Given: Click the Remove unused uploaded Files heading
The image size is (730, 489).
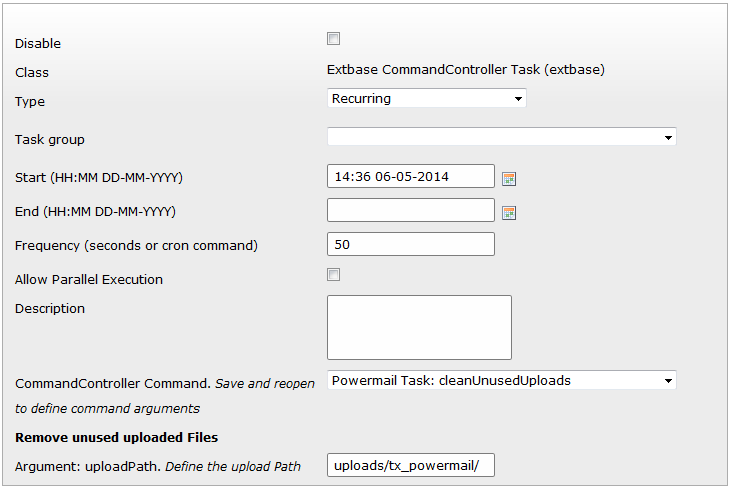Looking at the screenshot, I should pos(116,437).
